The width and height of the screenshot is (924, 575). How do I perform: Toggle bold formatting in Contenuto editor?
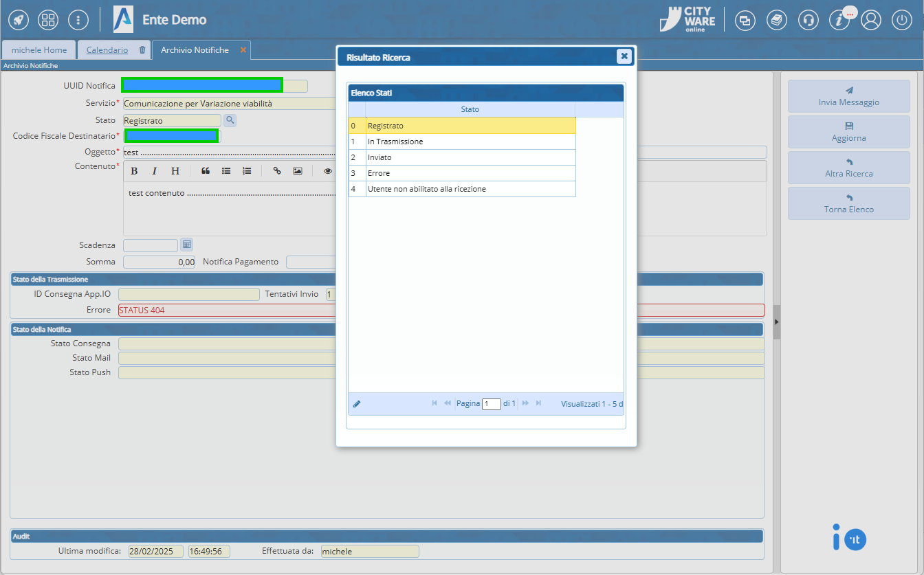click(134, 171)
